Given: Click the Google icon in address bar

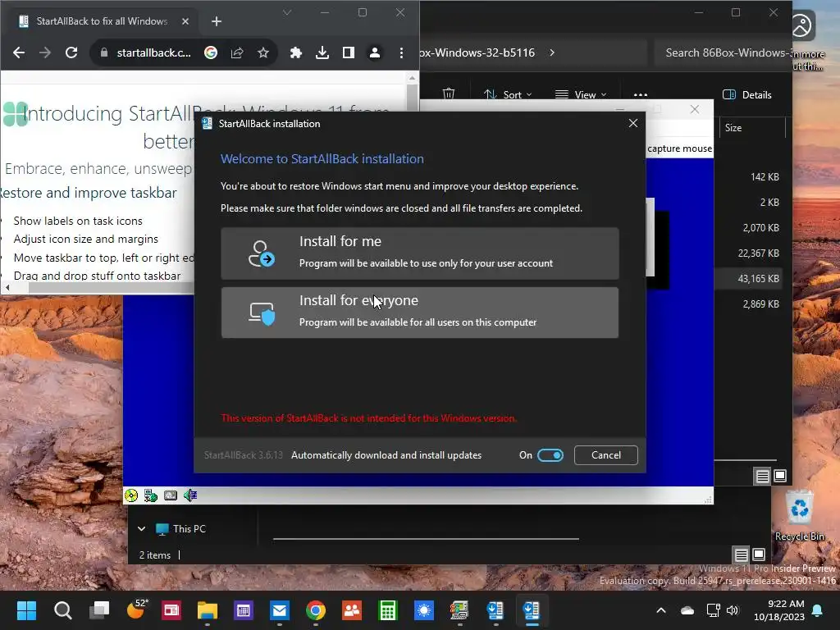Looking at the screenshot, I should click(211, 52).
